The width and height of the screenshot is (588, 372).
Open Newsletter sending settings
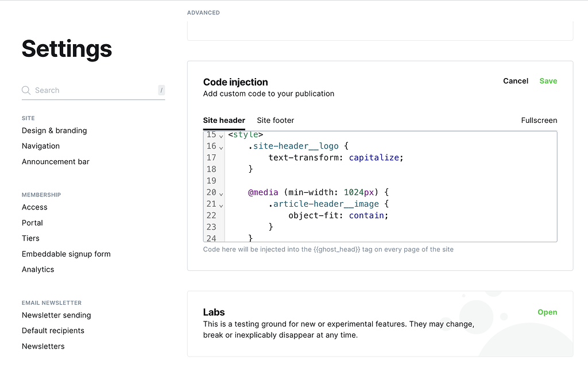pyautogui.click(x=56, y=315)
